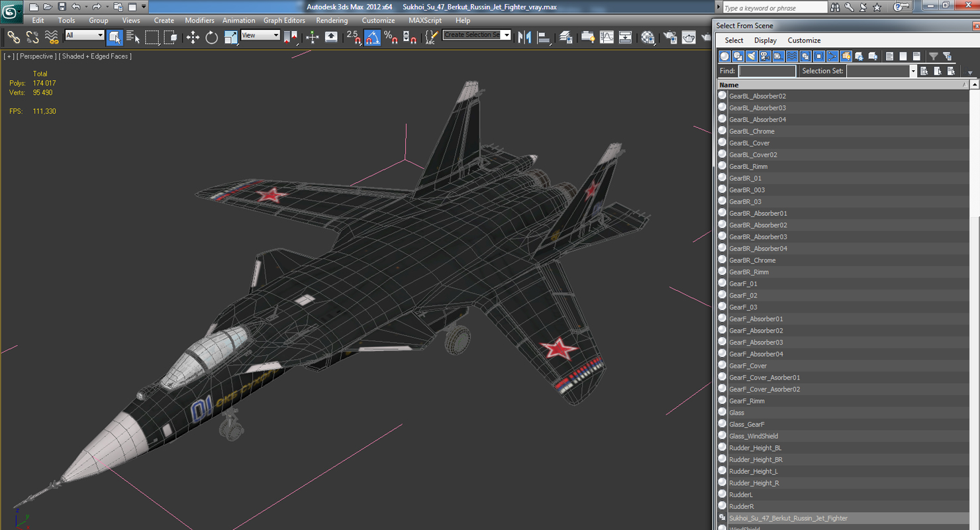Click the Redo arrow icon

coord(97,7)
